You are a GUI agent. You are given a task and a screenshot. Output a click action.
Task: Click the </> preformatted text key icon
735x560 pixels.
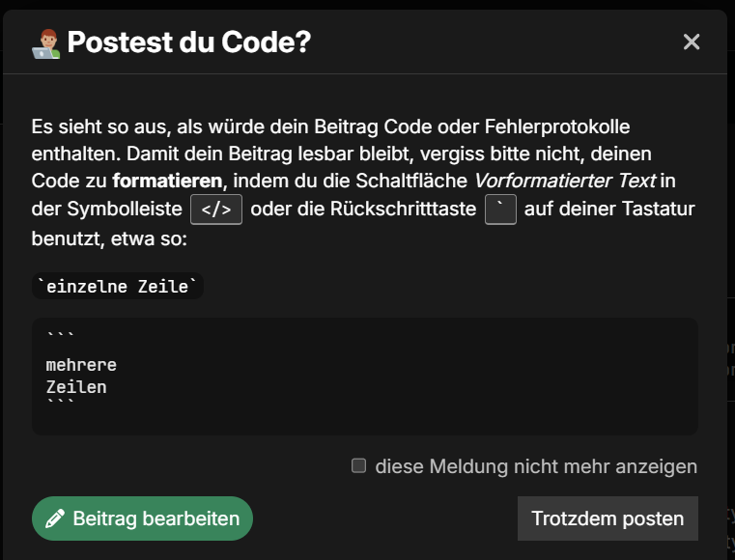pos(216,210)
